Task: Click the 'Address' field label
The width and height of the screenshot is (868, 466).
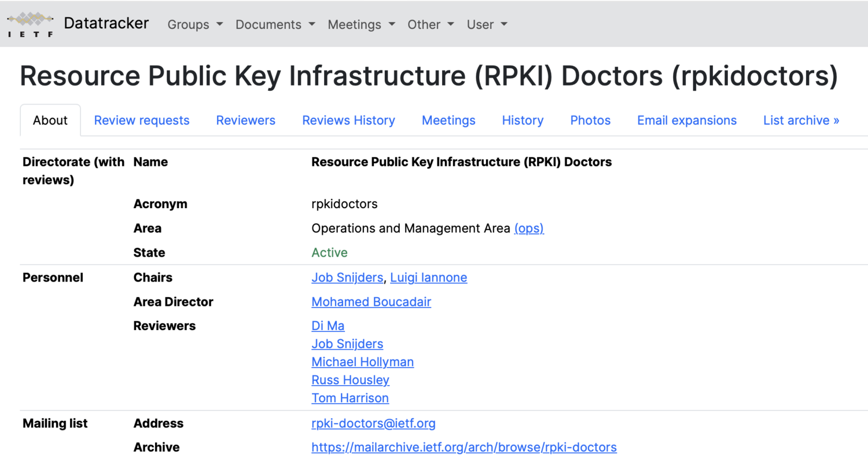Action: pos(159,423)
